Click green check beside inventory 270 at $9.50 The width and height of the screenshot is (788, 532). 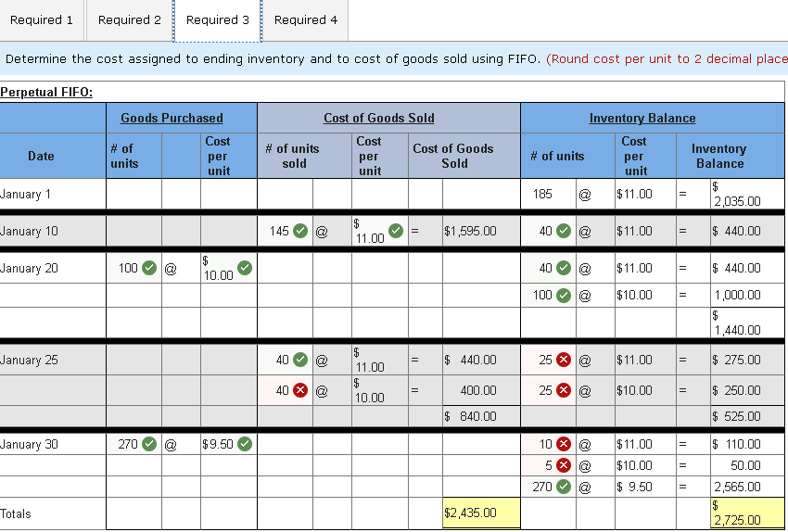click(564, 487)
